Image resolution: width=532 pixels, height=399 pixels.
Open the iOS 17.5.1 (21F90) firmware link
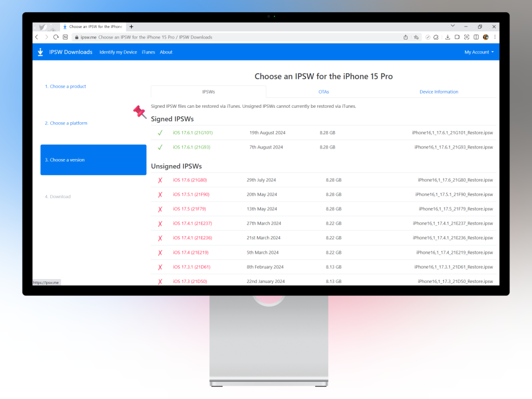point(191,194)
